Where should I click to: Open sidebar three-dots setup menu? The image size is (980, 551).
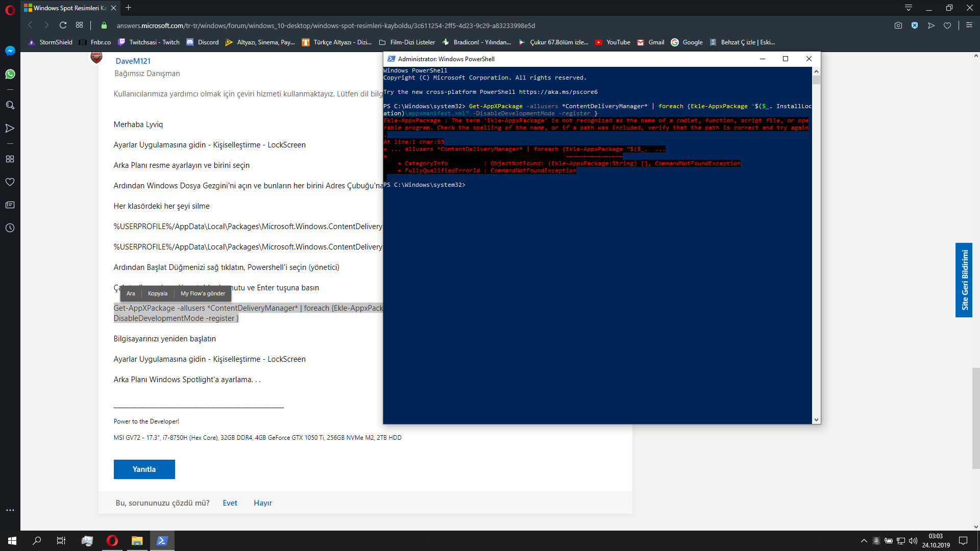10,510
